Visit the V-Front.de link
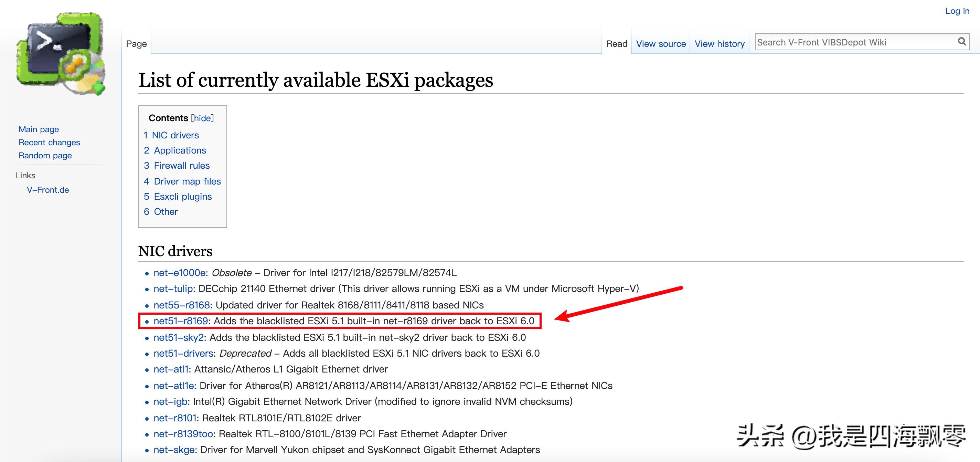 (48, 190)
